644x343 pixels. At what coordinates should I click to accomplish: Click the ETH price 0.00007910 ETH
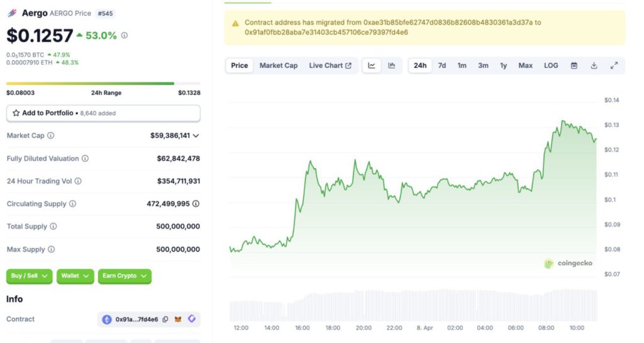[x=30, y=63]
